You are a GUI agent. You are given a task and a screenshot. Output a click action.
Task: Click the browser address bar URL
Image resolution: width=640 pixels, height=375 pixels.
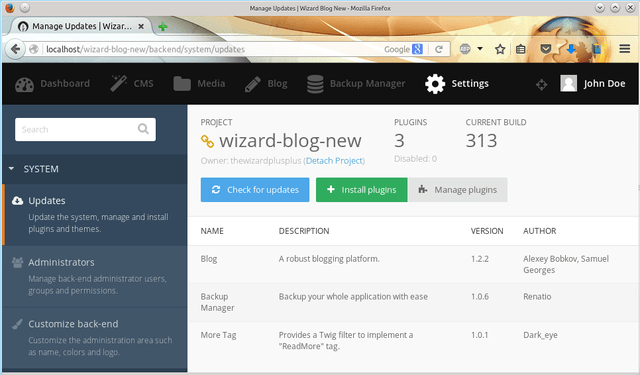click(x=145, y=49)
